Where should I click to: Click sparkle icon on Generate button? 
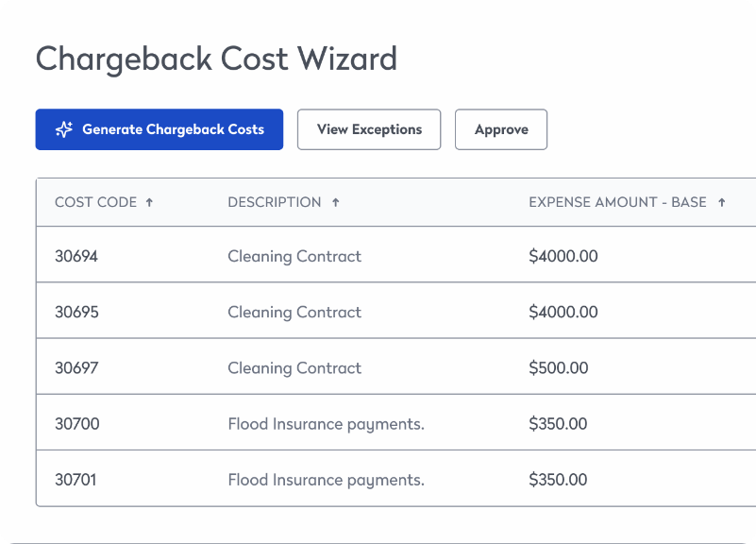(63, 129)
